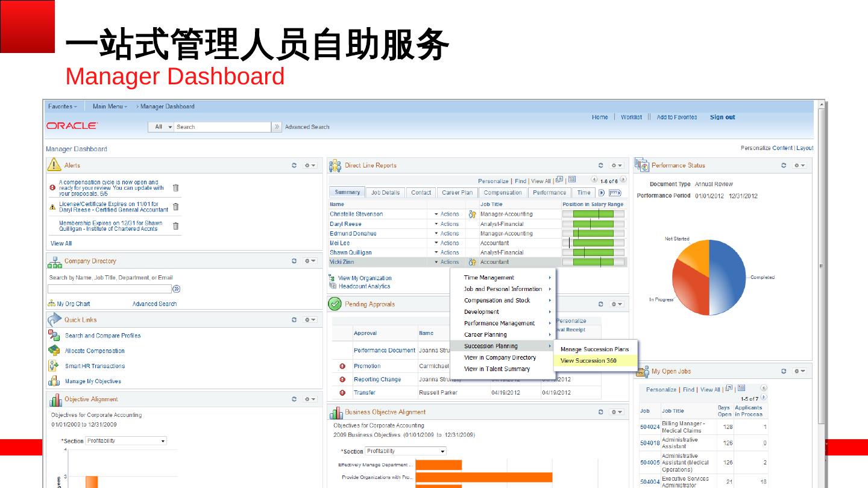
Task: Select View in Talent Summary menu item
Action: click(503, 369)
